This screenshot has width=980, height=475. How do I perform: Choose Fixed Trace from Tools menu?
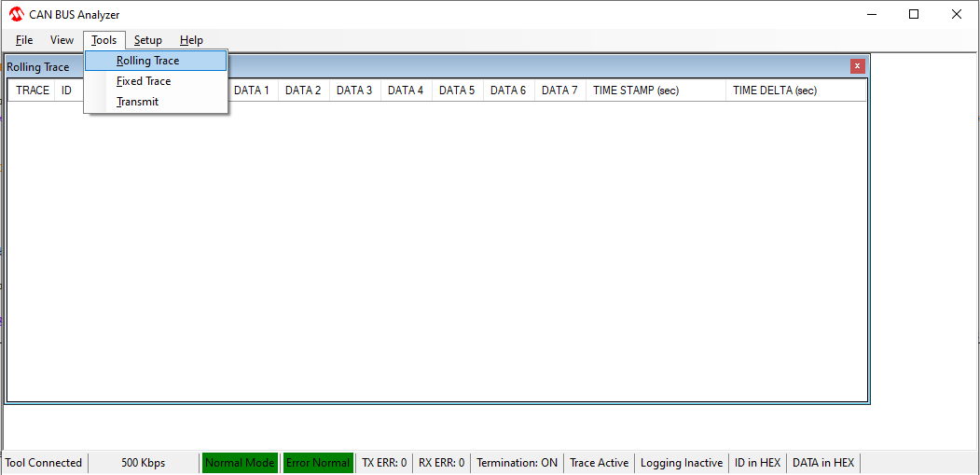[156, 81]
